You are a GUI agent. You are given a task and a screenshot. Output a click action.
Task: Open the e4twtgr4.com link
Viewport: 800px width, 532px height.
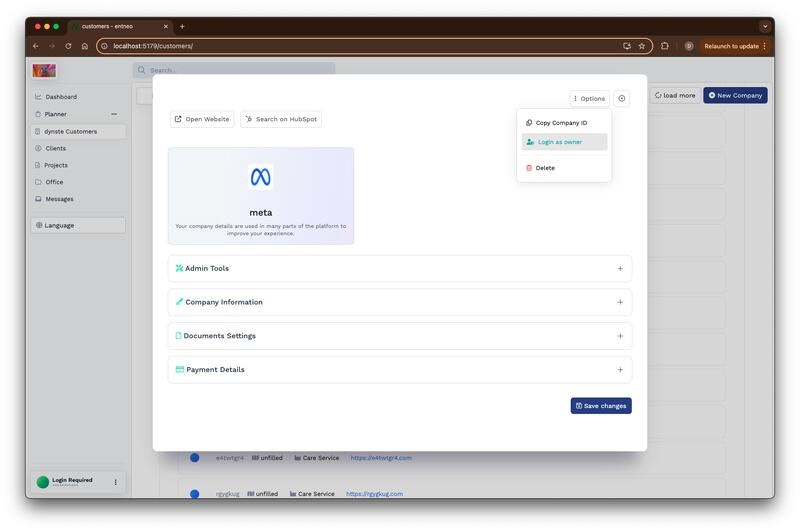coord(381,458)
